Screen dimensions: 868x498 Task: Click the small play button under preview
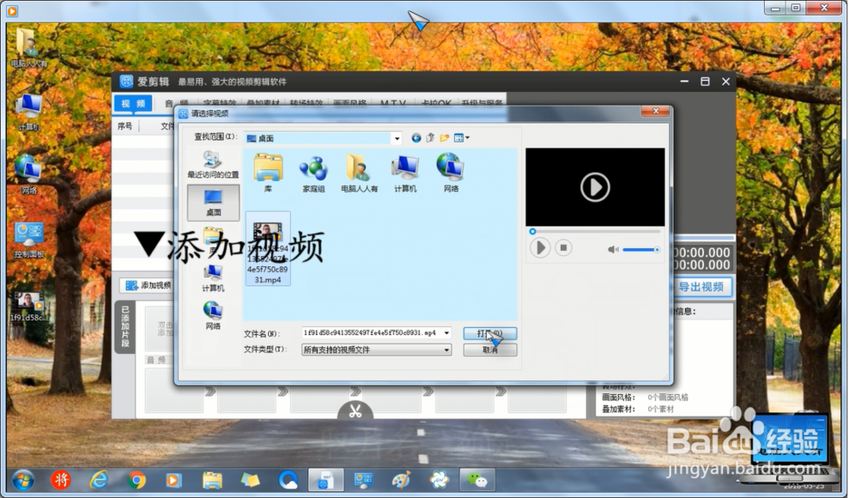pyautogui.click(x=540, y=248)
